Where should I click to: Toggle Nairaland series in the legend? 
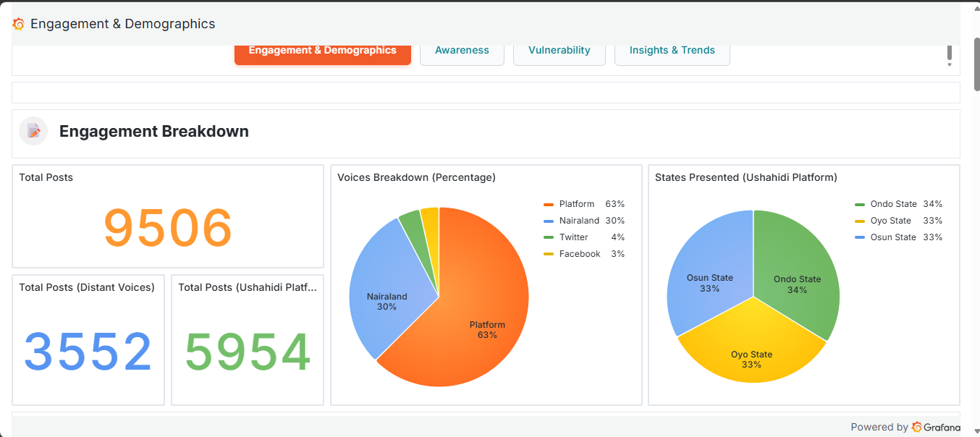coord(579,221)
